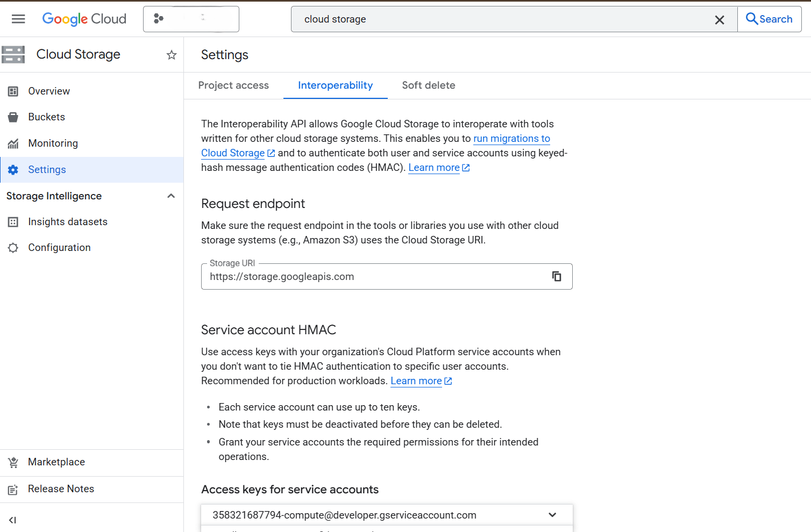Clear the cloud storage search query
The width and height of the screenshot is (811, 532).
point(720,19)
